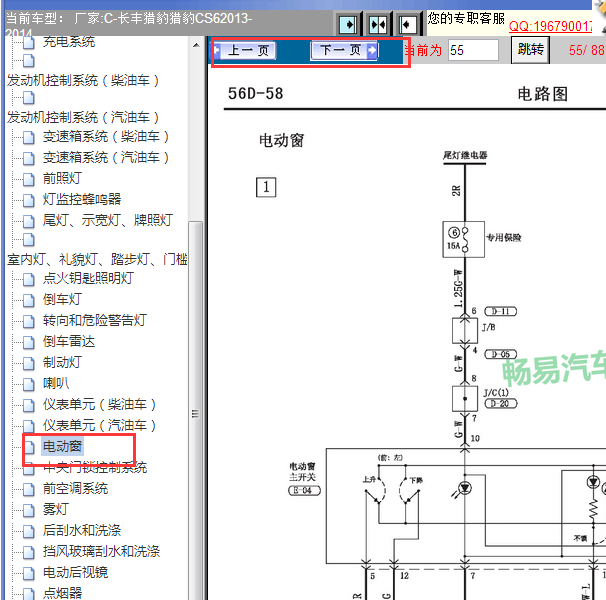Click the D-11 connector label in diagram
Image resolution: width=606 pixels, height=600 pixels.
tap(500, 311)
